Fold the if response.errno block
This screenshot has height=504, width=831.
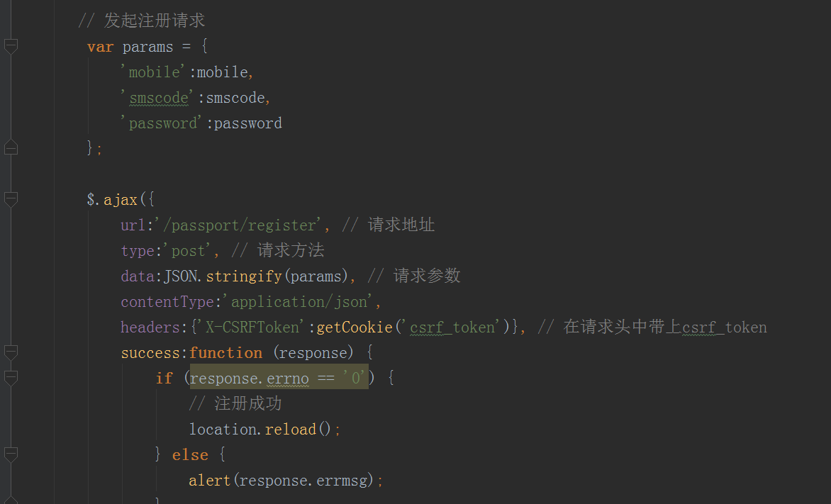[10, 378]
